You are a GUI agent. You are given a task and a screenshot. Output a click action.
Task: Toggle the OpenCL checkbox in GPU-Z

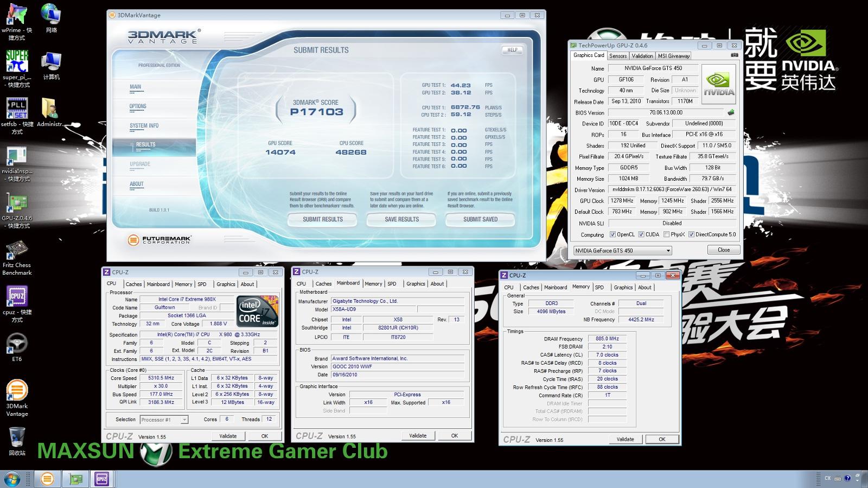click(x=612, y=235)
